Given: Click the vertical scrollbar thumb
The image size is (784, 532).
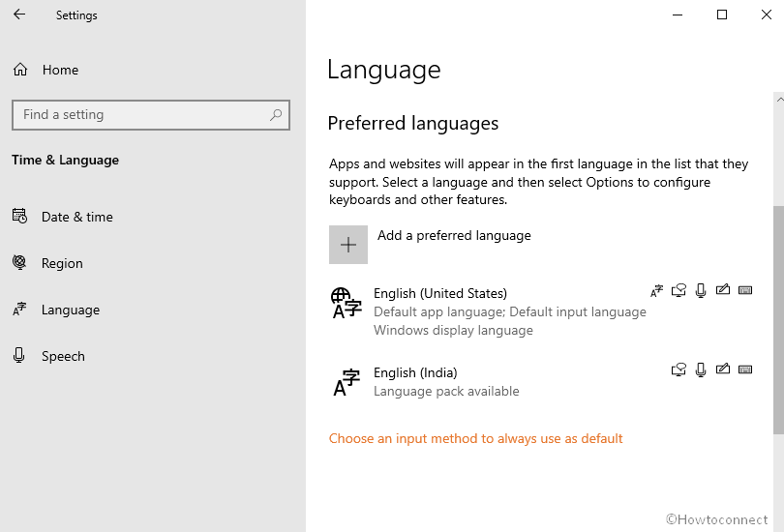Looking at the screenshot, I should pyautogui.click(x=778, y=320).
